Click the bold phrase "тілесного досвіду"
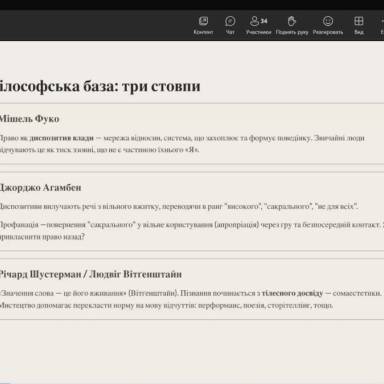 click(x=292, y=293)
